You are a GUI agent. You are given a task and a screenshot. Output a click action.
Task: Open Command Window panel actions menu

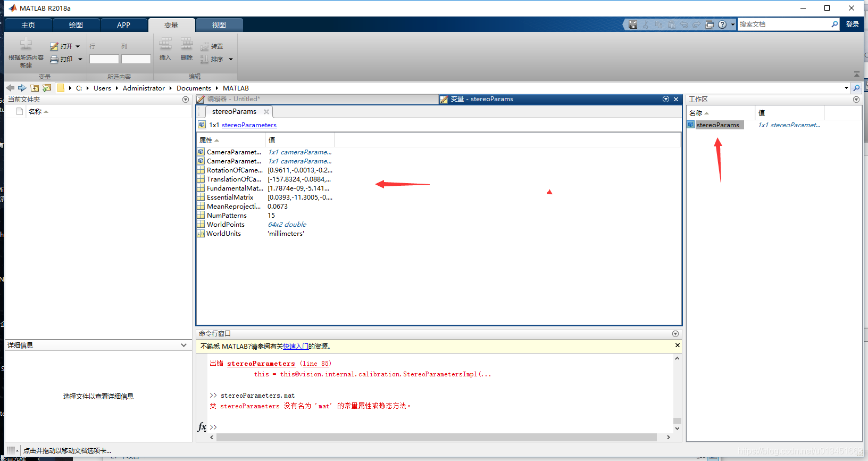675,334
